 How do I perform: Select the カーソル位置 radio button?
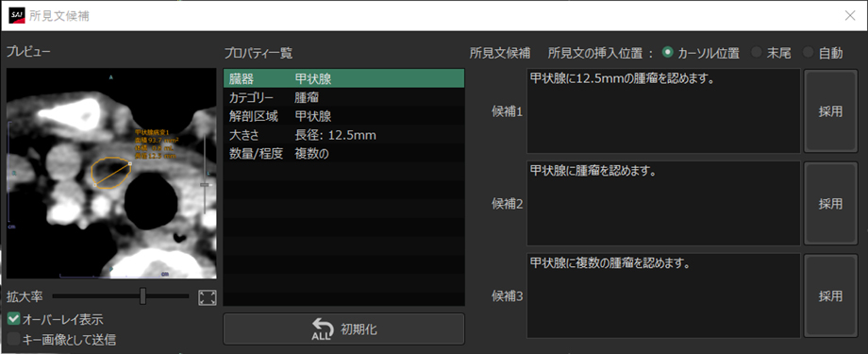(x=668, y=53)
